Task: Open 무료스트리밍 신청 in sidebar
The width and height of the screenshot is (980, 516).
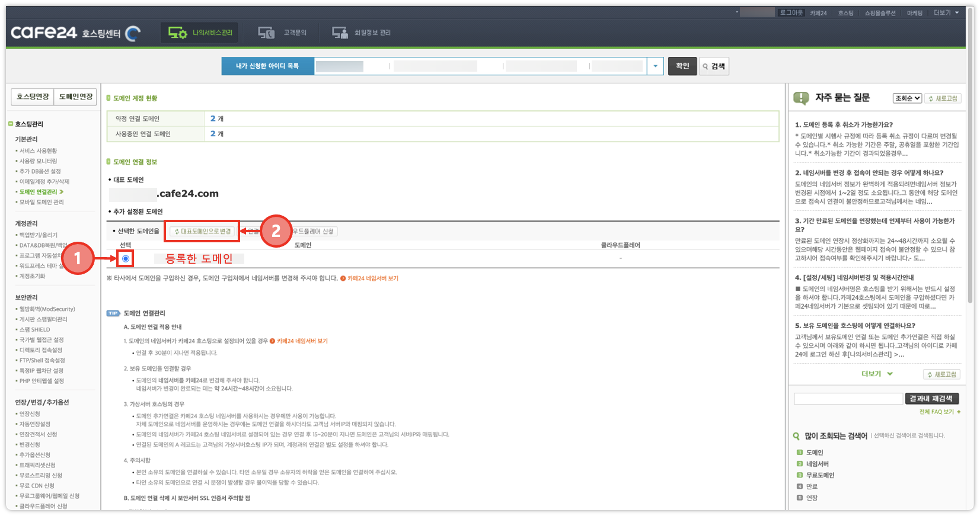Action: (x=40, y=476)
